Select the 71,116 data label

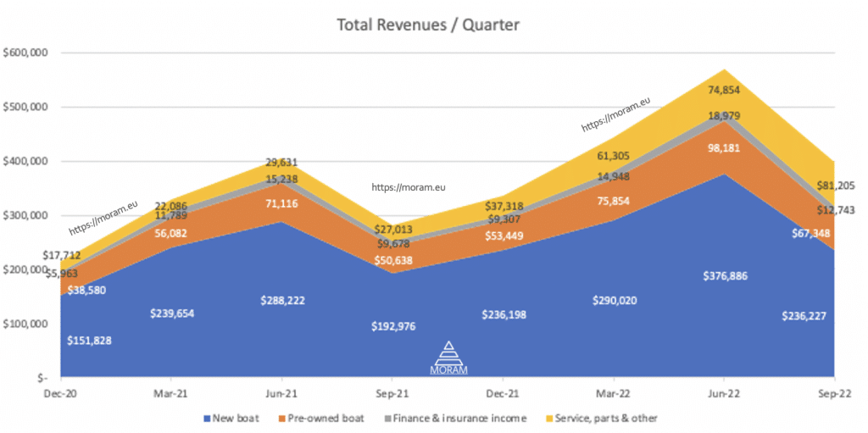coord(281,203)
